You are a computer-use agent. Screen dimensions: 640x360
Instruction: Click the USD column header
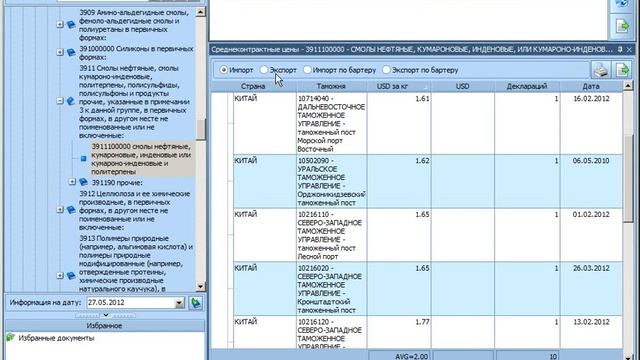click(x=462, y=86)
